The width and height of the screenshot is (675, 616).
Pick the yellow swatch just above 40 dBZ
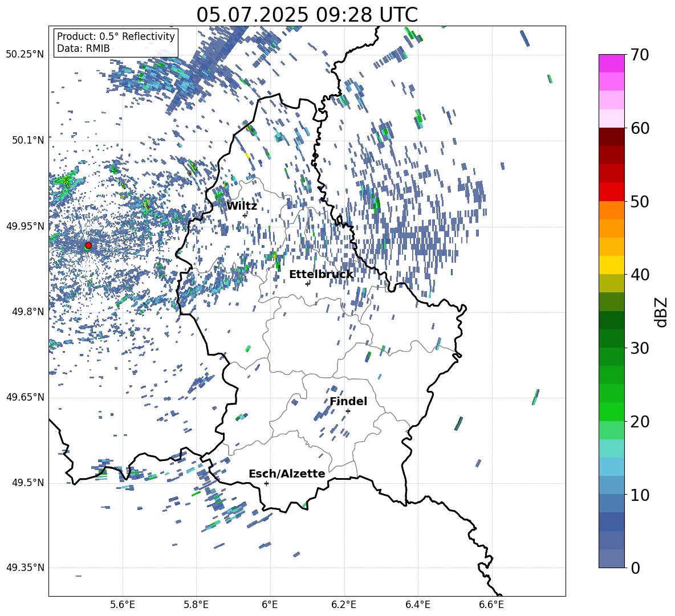[611, 265]
